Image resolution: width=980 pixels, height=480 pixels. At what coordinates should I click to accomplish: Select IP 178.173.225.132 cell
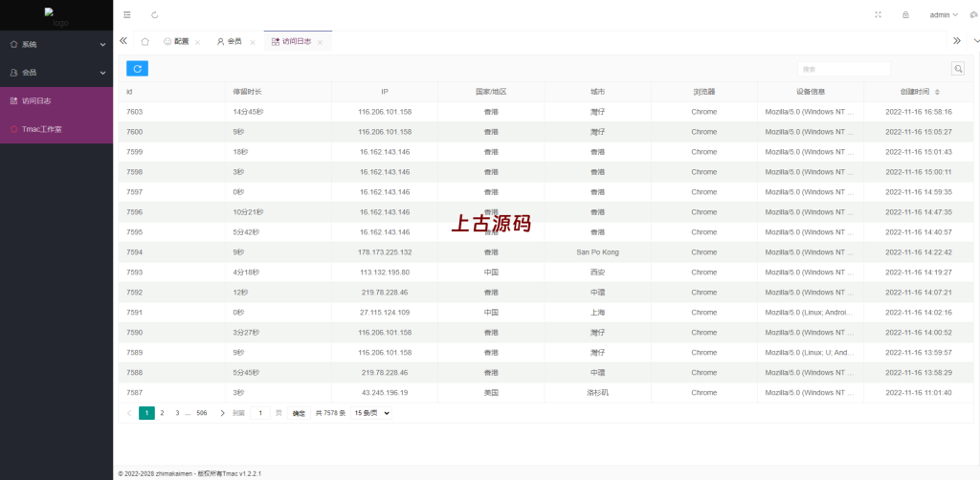[x=385, y=252]
